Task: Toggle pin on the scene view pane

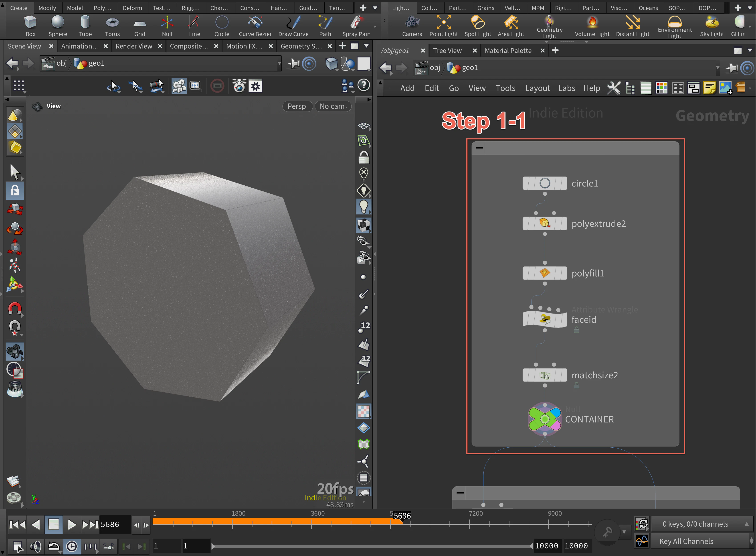Action: 294,63
